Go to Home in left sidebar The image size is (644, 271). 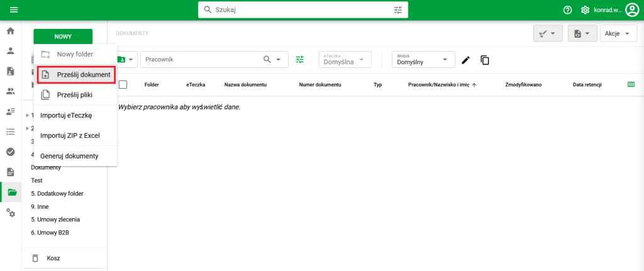coord(10,31)
